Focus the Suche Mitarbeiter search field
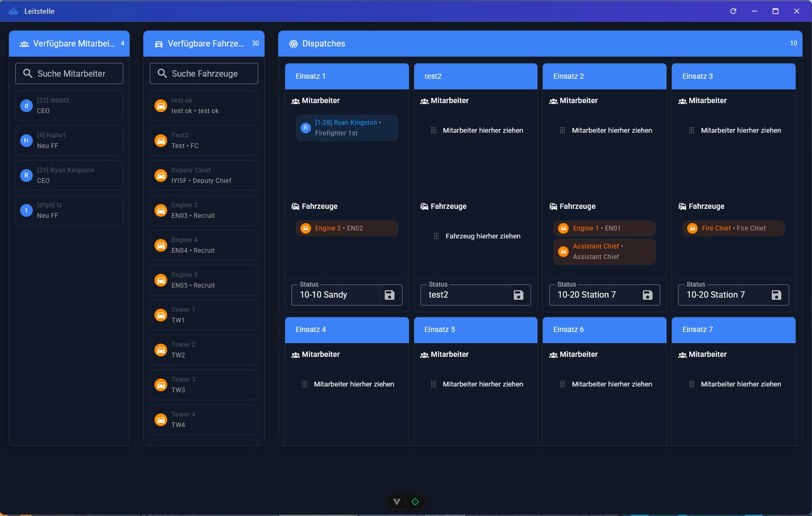812x516 pixels. pos(69,73)
